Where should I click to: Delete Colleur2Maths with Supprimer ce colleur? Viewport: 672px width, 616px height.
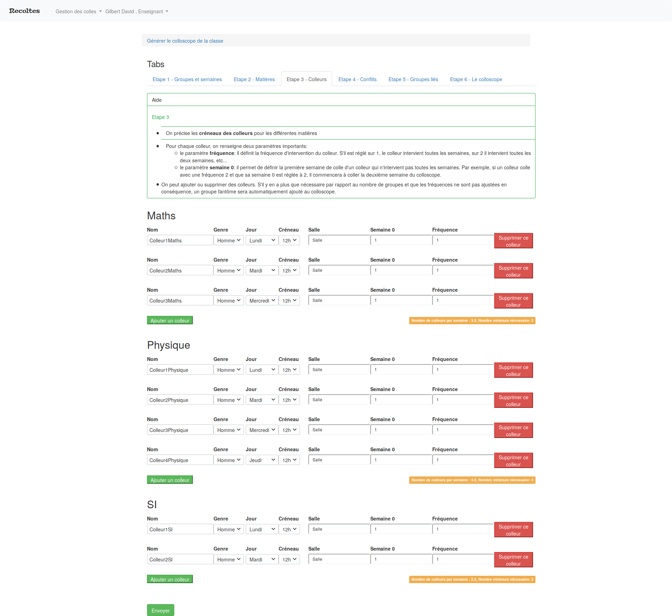pyautogui.click(x=513, y=271)
